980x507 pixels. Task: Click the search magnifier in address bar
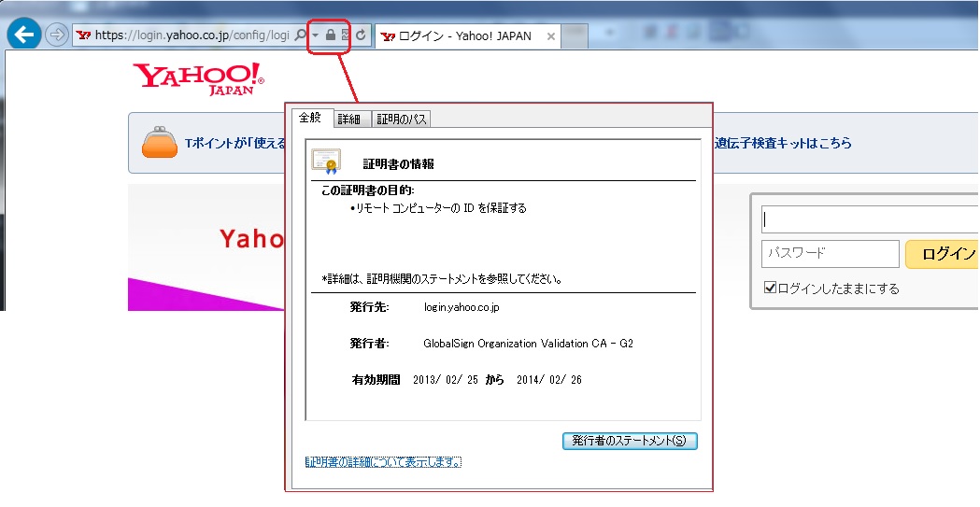pos(301,35)
